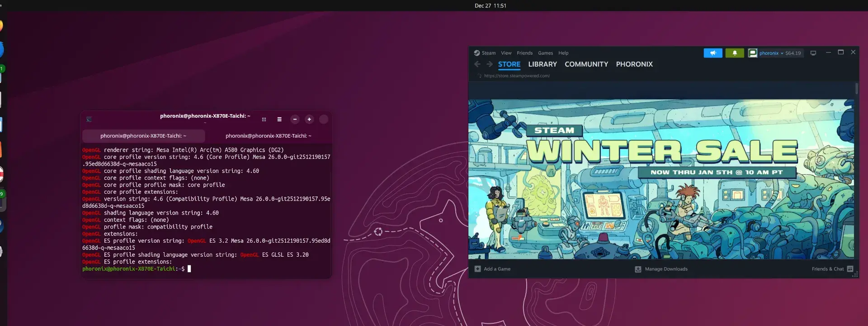This screenshot has height=326, width=868.
Task: Click the Steam Winter Sale banner
Action: 661,179
